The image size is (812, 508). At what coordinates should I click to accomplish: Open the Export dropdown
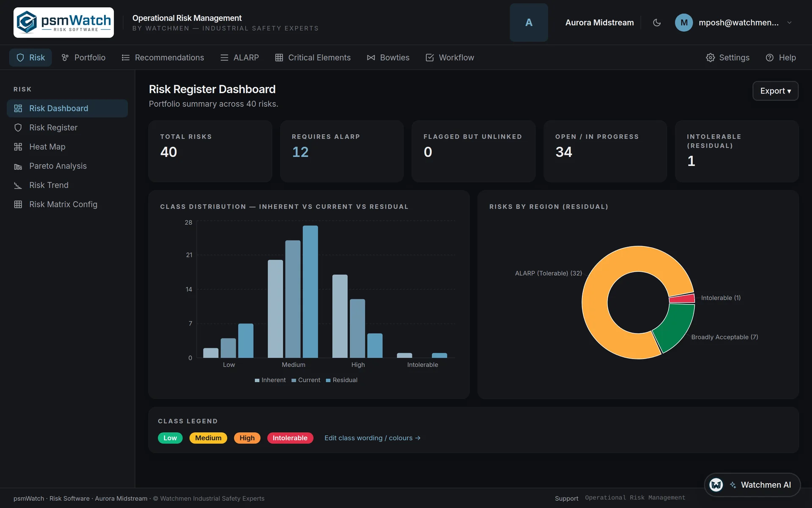tap(775, 91)
